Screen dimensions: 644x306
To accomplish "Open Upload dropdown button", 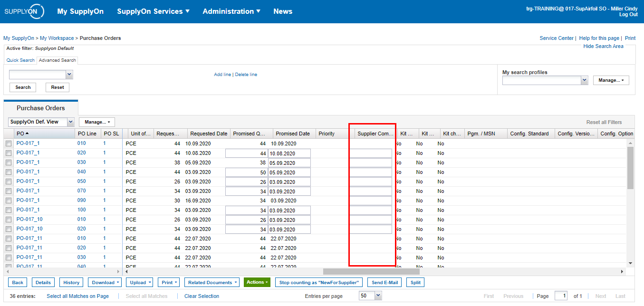I will pos(140,282).
